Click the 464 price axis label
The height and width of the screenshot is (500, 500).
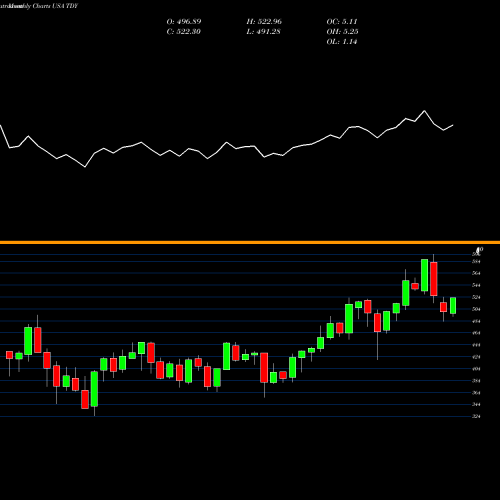[x=476, y=333]
